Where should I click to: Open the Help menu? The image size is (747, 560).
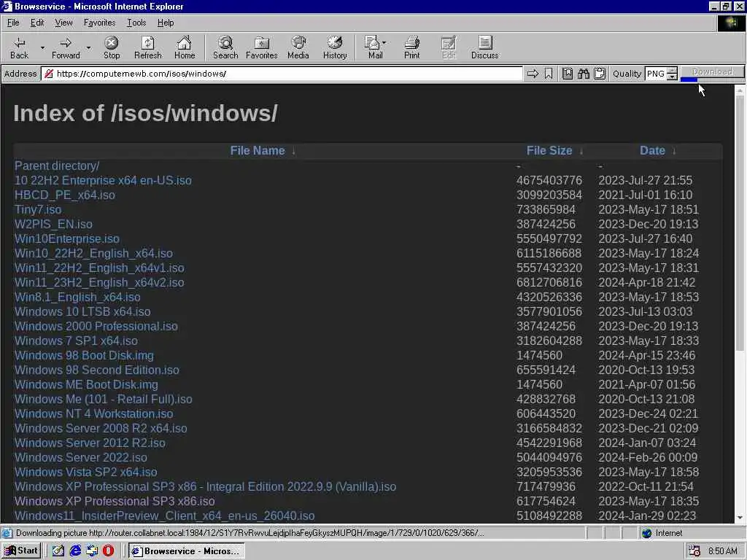pyautogui.click(x=166, y=23)
